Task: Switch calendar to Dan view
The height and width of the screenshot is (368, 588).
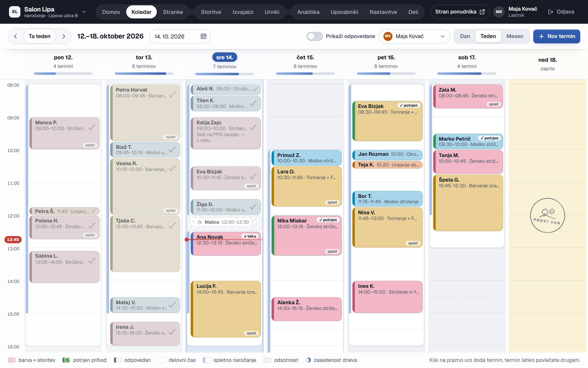Action: pos(465,36)
